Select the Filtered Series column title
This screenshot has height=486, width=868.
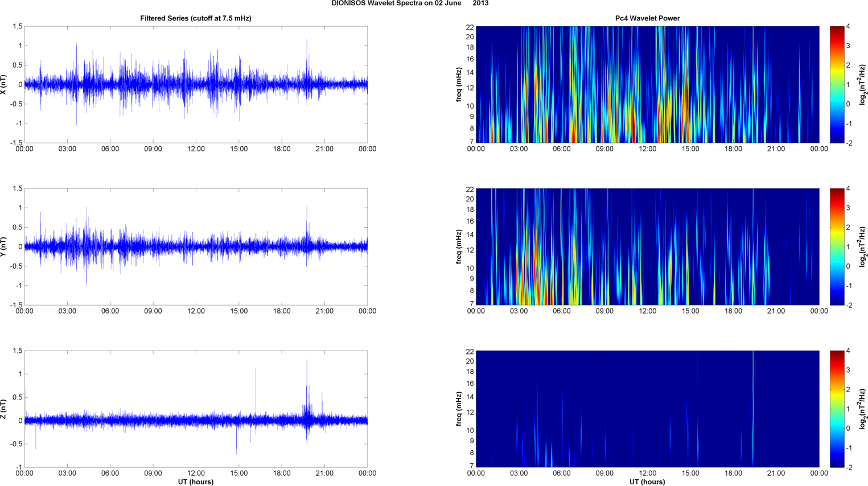pyautogui.click(x=195, y=18)
